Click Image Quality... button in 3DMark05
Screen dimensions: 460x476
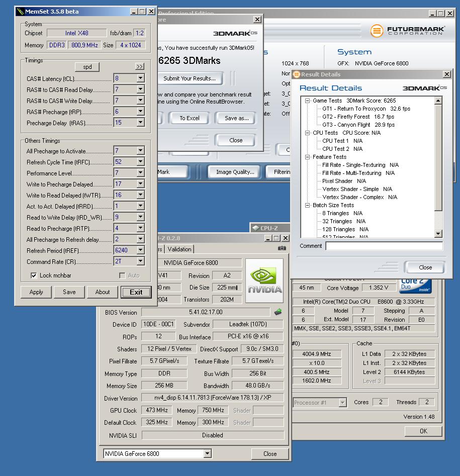coord(235,172)
